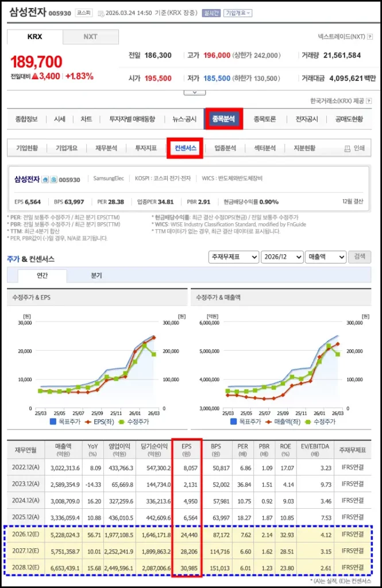Click green 수정주가 legend marker in 매출액 chart
Screen dimensions: 382x588
[308, 422]
